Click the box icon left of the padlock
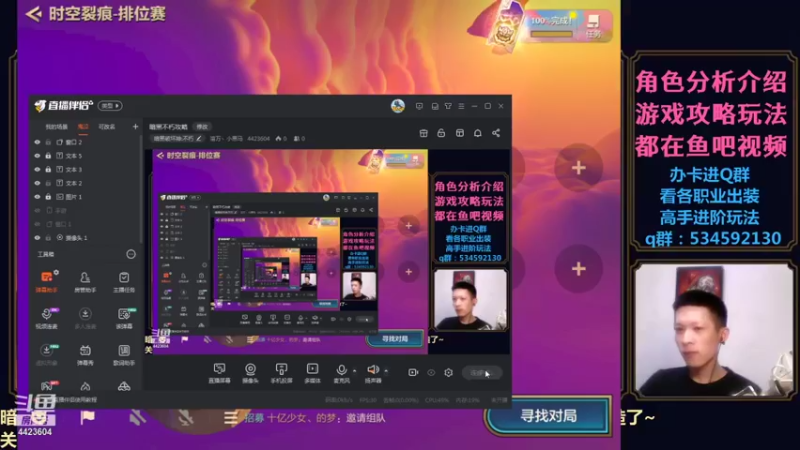This screenshot has height=450, width=800. (x=423, y=133)
